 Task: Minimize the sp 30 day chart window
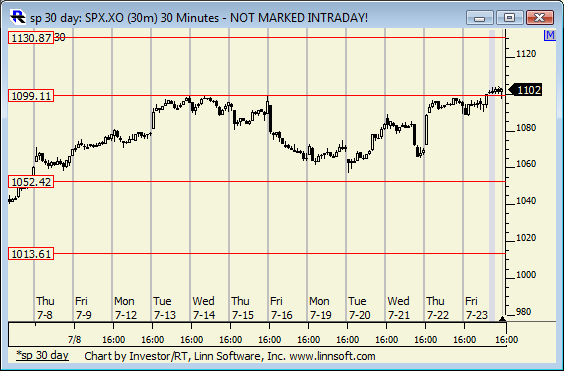point(480,18)
